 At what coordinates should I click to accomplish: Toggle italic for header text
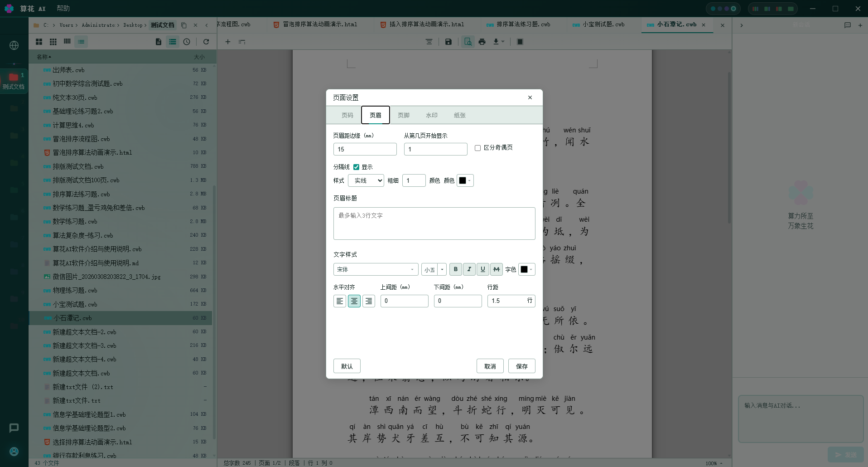(x=469, y=269)
